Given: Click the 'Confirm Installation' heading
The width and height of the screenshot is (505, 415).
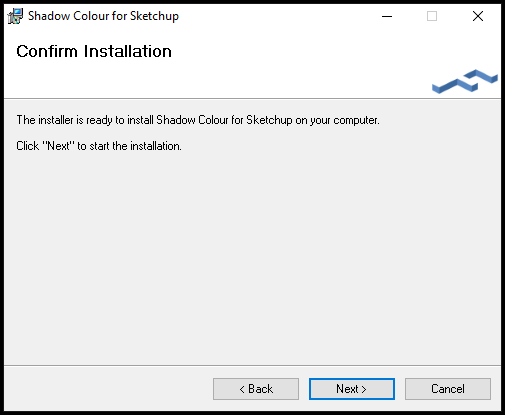Looking at the screenshot, I should (94, 51).
